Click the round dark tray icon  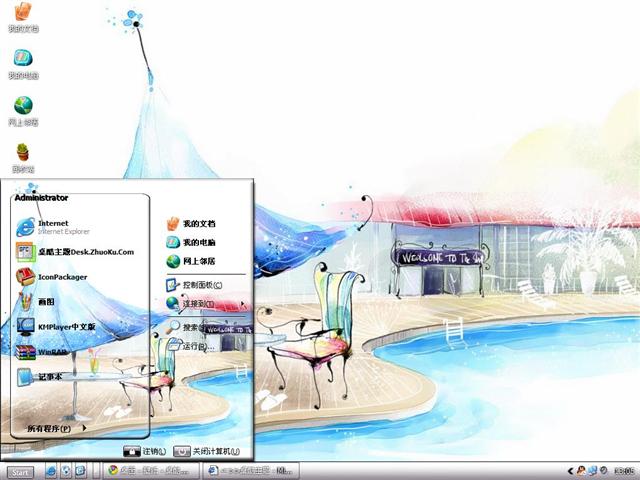604,471
